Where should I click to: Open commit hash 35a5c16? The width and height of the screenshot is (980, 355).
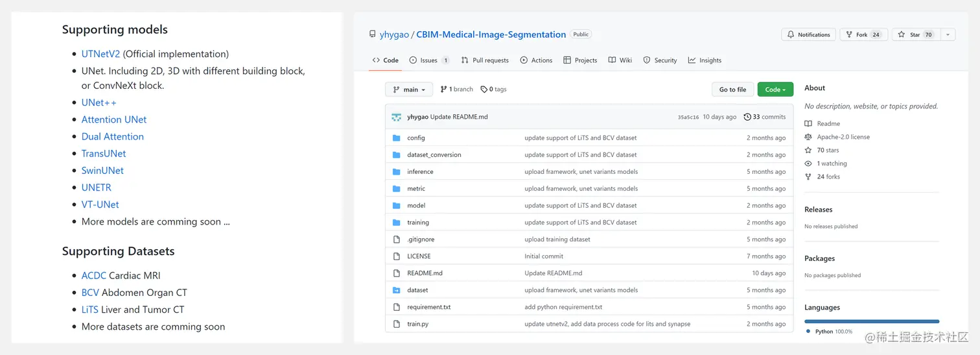coord(688,117)
